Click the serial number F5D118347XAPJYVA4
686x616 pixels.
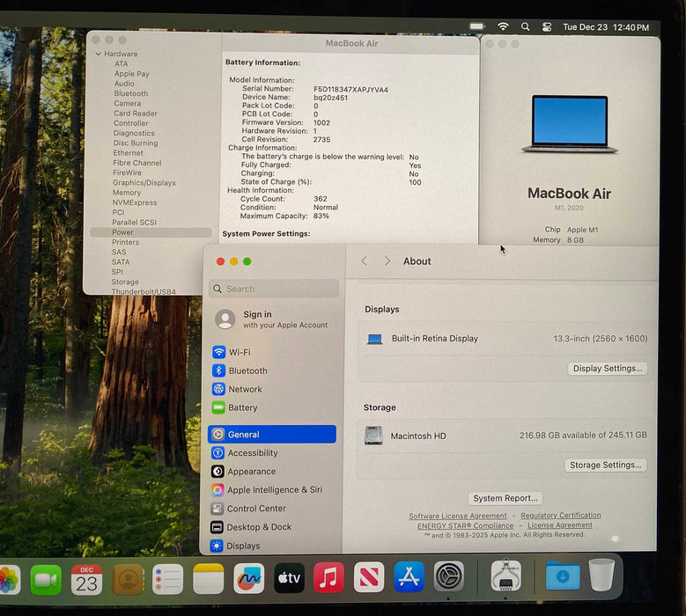(x=350, y=90)
